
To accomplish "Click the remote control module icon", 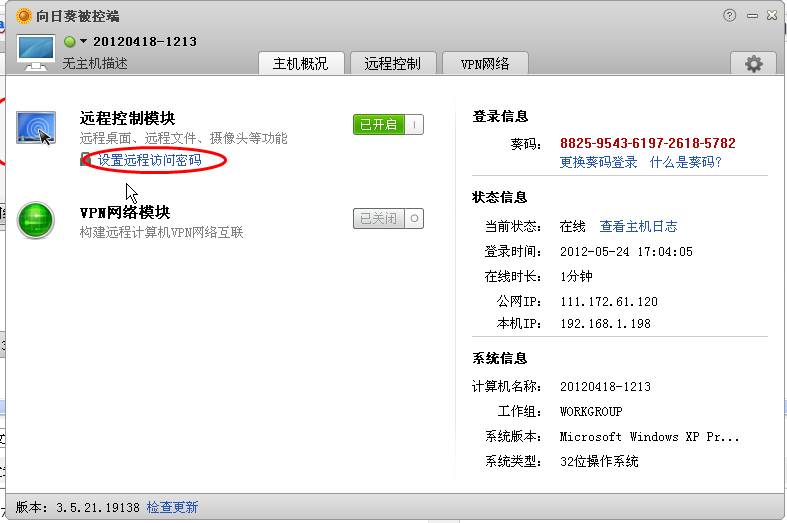I will tap(36, 128).
